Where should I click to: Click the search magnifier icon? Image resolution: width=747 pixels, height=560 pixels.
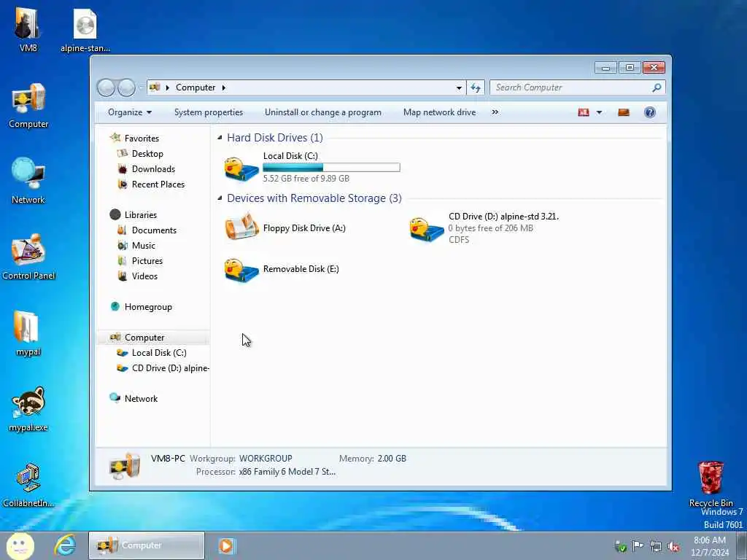coord(657,87)
